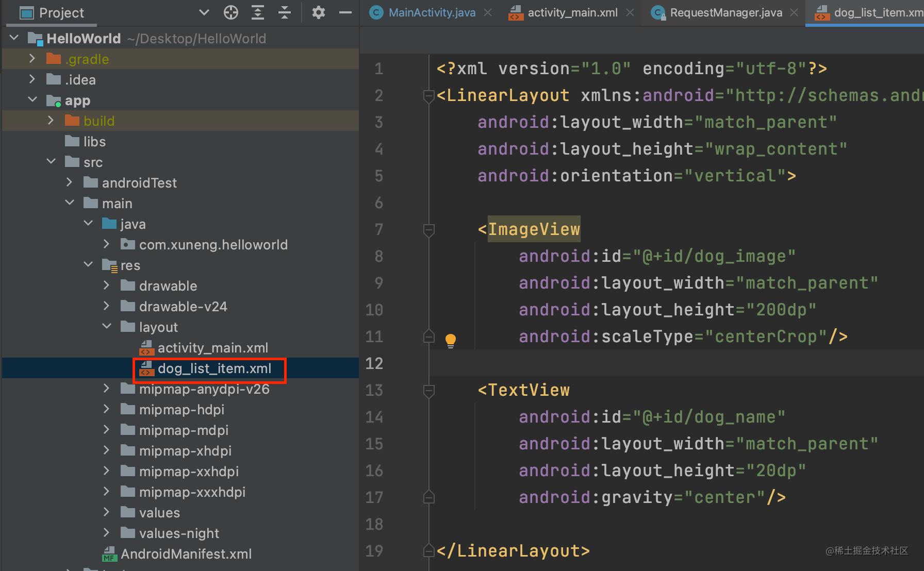Close the MainActivity.java tab

pos(488,13)
